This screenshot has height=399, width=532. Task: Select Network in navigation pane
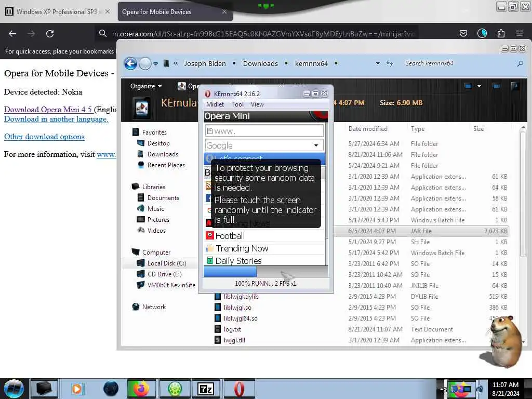[154, 307]
